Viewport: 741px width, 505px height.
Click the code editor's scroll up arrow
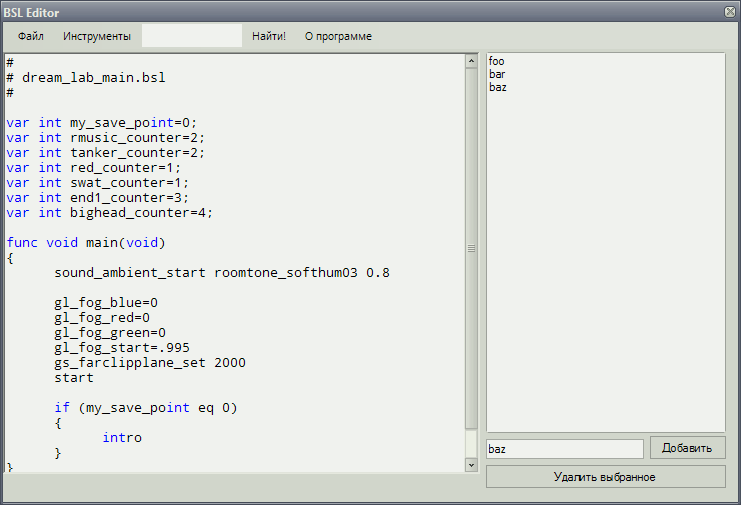(471, 62)
